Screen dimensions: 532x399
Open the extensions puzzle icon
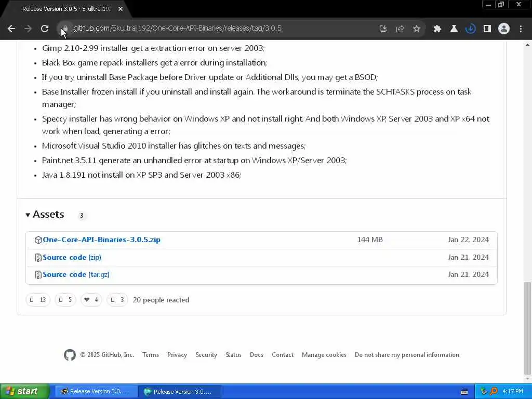pos(437,29)
